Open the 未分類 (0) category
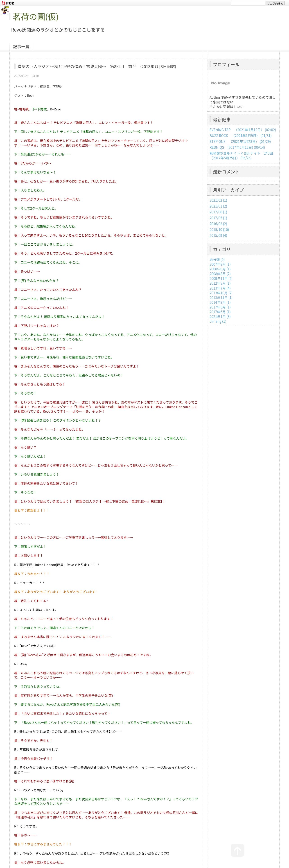Image resolution: width=289 pixels, height=868 pixels. tap(217, 259)
